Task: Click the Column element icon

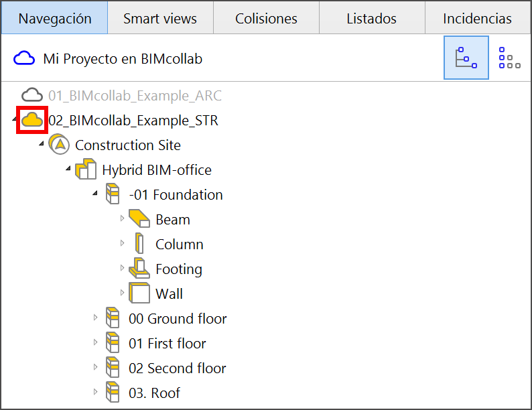Action: (x=139, y=243)
